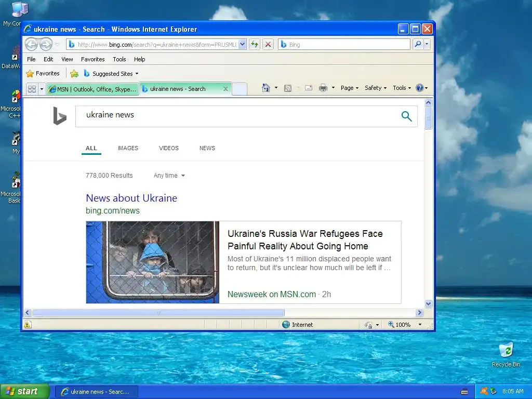Click the 778,000 Results text
The width and height of the screenshot is (532, 399).
(109, 176)
